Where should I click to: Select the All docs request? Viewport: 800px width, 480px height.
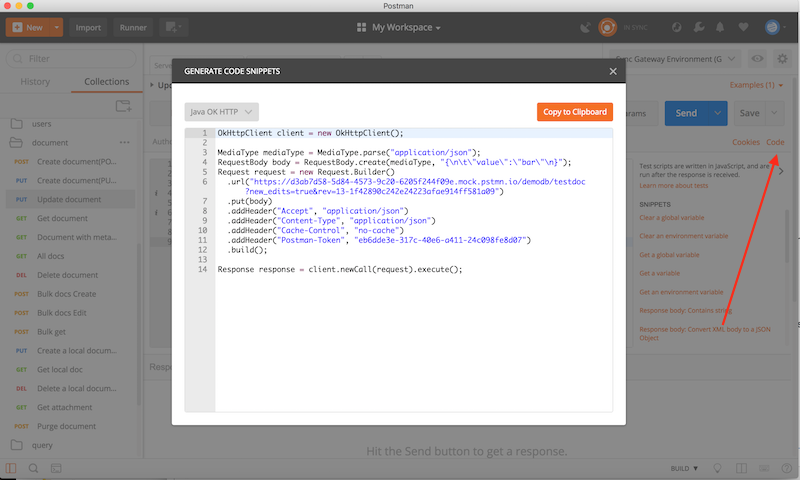tap(70, 256)
